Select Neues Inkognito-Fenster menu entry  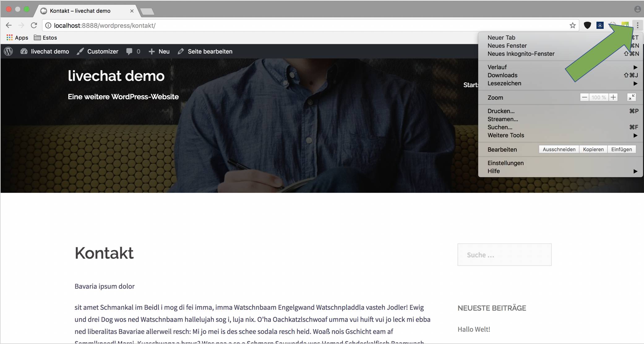coord(521,54)
